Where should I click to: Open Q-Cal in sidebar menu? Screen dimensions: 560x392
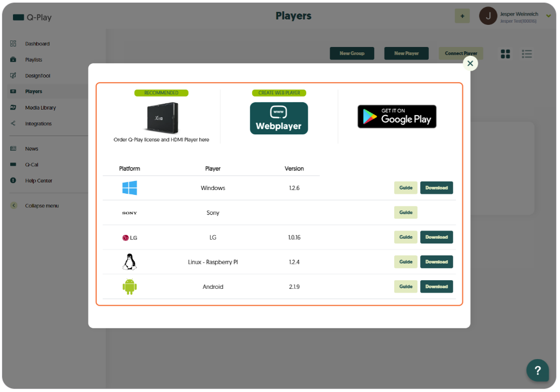click(x=31, y=165)
